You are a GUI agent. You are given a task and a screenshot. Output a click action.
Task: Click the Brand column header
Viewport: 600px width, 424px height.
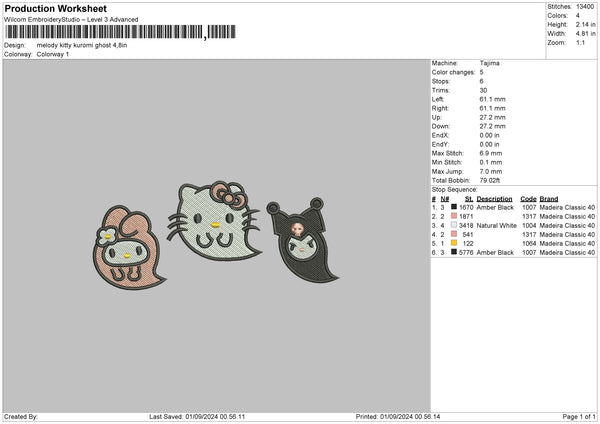pyautogui.click(x=549, y=199)
